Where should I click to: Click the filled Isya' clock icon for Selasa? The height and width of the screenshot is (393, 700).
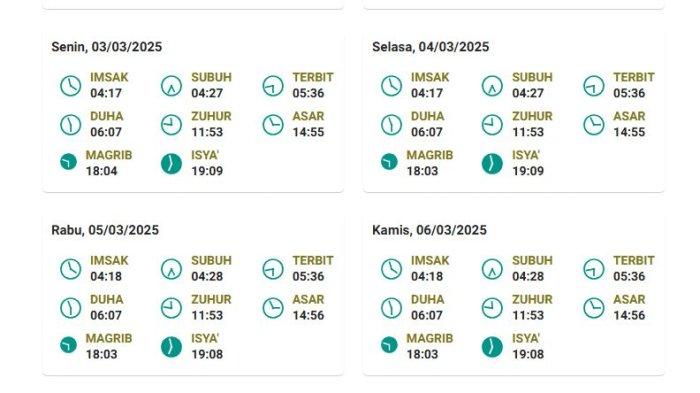(492, 163)
